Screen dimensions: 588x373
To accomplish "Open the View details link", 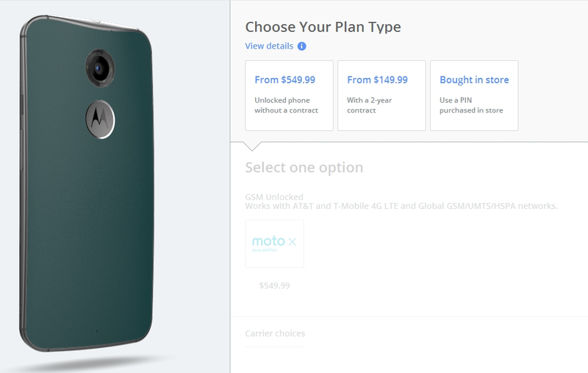I will (x=269, y=46).
